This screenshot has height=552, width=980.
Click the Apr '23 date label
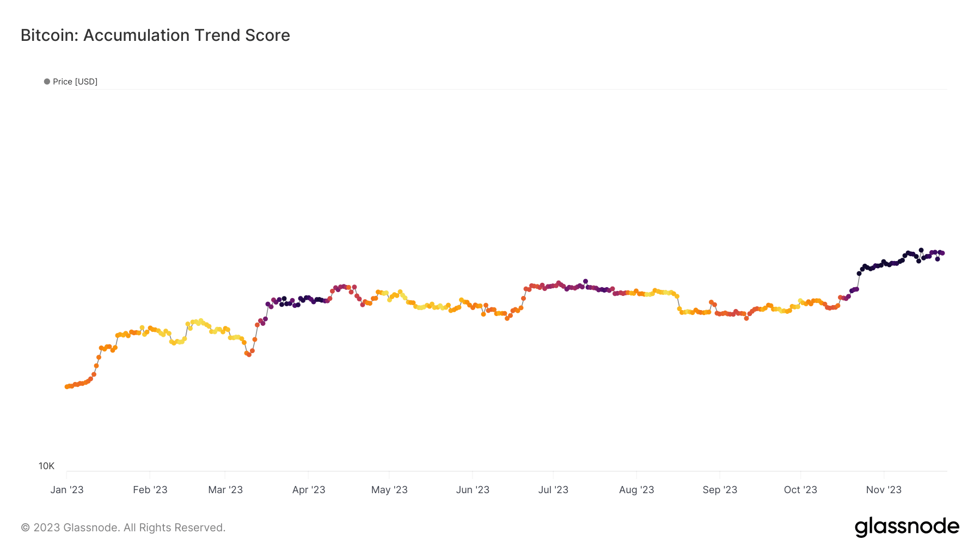coord(309,490)
